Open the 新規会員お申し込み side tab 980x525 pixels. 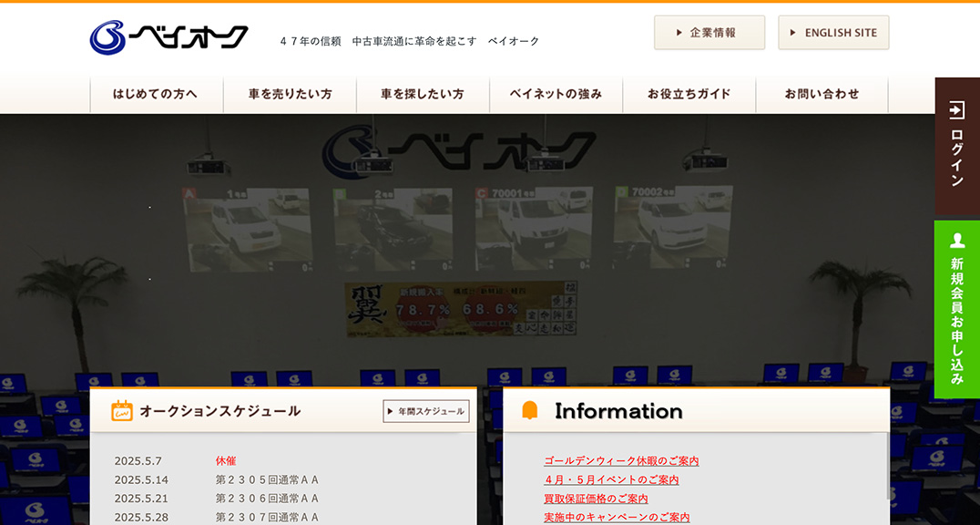[x=957, y=310]
